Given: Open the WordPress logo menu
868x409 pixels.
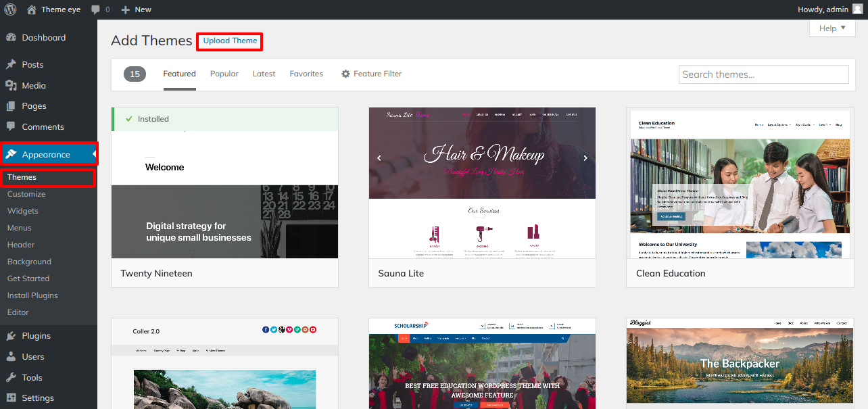Looking at the screenshot, I should coord(11,9).
